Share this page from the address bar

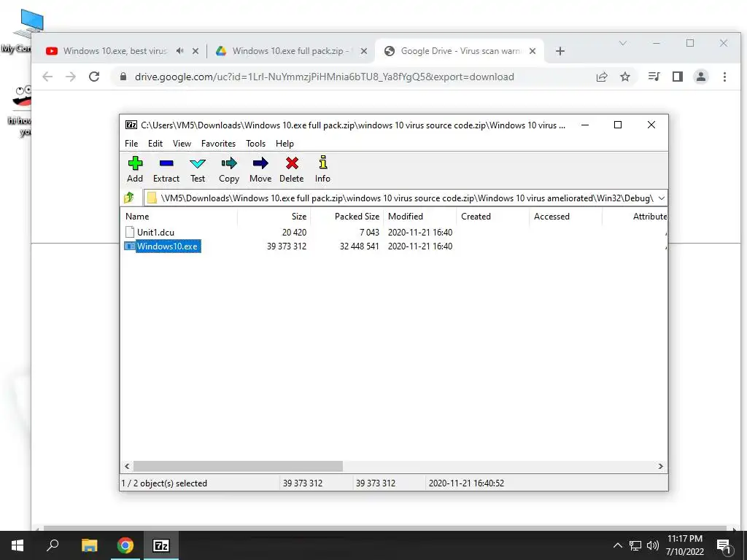(x=602, y=77)
